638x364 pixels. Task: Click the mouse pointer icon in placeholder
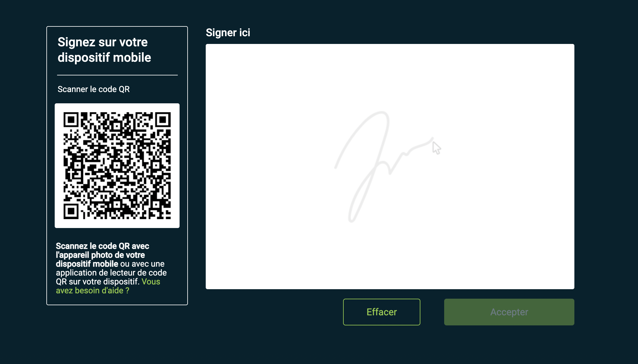(x=436, y=148)
